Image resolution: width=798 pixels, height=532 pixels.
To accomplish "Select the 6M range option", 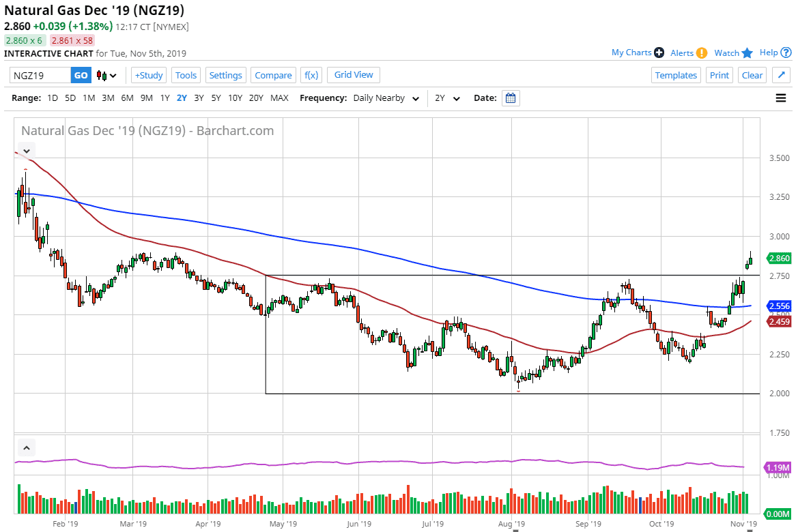I will 127,98.
